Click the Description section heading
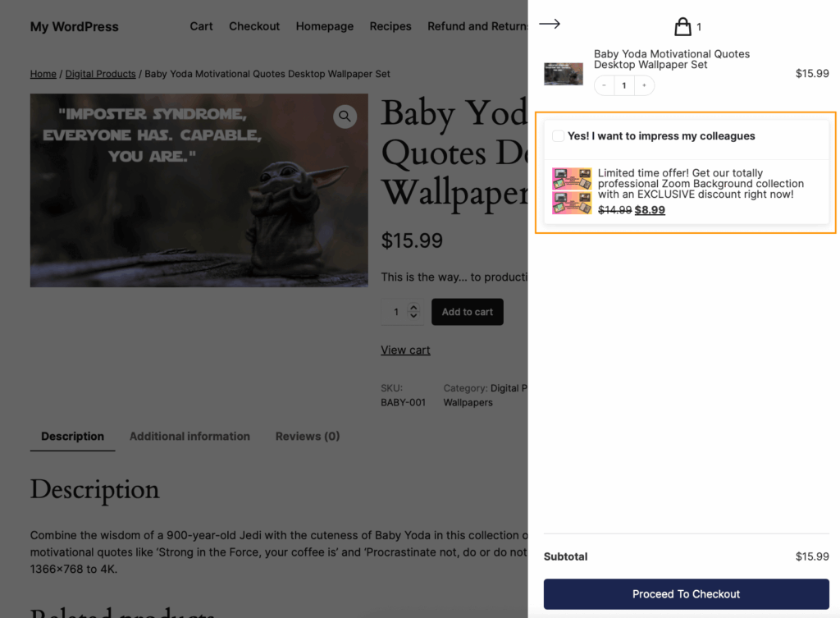This screenshot has height=618, width=840. click(94, 489)
